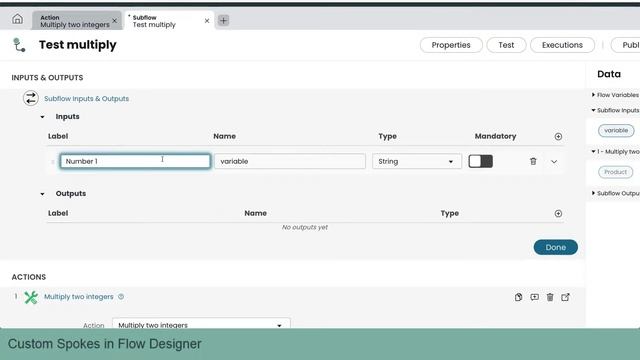Grab the drag handle of Number 1 row
The height and width of the screenshot is (360, 640).
[53, 162]
